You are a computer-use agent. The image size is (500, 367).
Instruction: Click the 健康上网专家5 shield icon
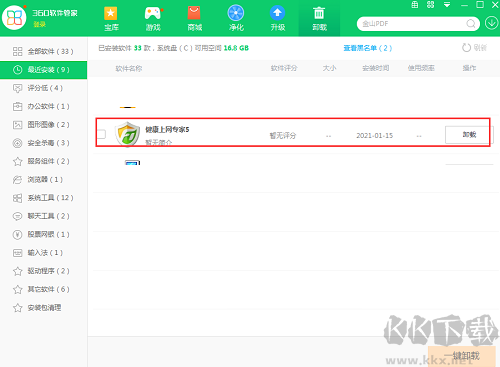(128, 134)
